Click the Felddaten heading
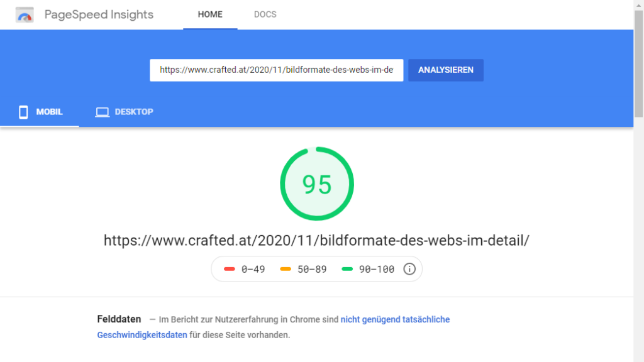The width and height of the screenshot is (644, 362). point(119,319)
